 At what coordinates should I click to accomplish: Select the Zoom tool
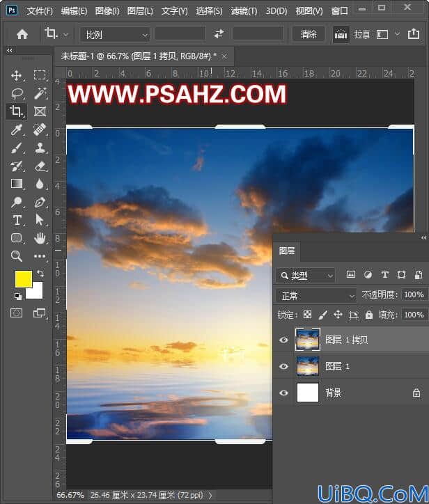pos(17,256)
